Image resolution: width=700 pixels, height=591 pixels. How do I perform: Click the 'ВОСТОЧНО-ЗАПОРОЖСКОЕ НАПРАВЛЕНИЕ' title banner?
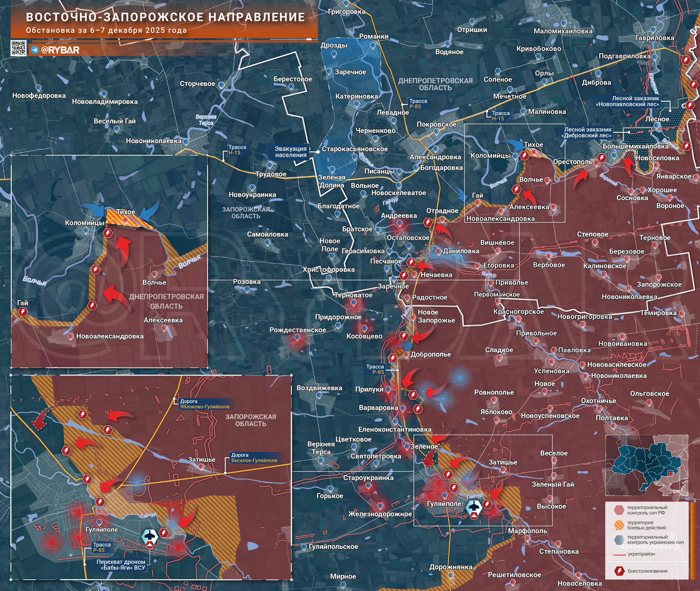click(x=165, y=18)
